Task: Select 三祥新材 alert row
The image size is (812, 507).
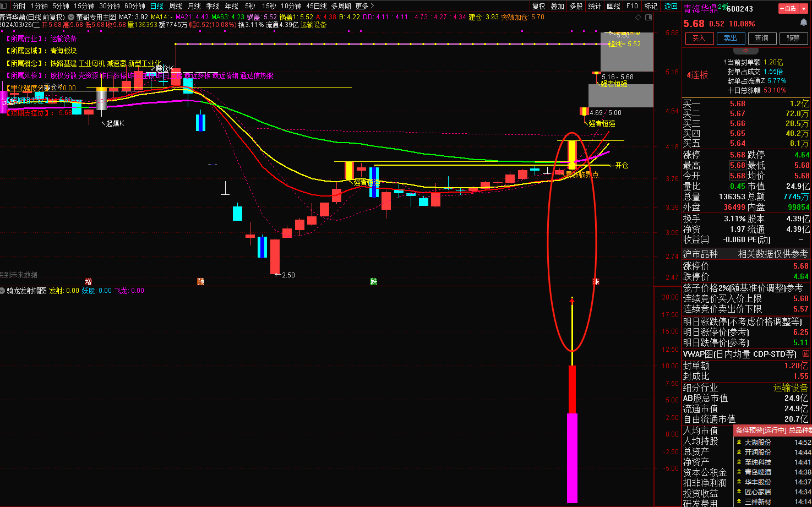Action: pyautogui.click(x=772, y=501)
